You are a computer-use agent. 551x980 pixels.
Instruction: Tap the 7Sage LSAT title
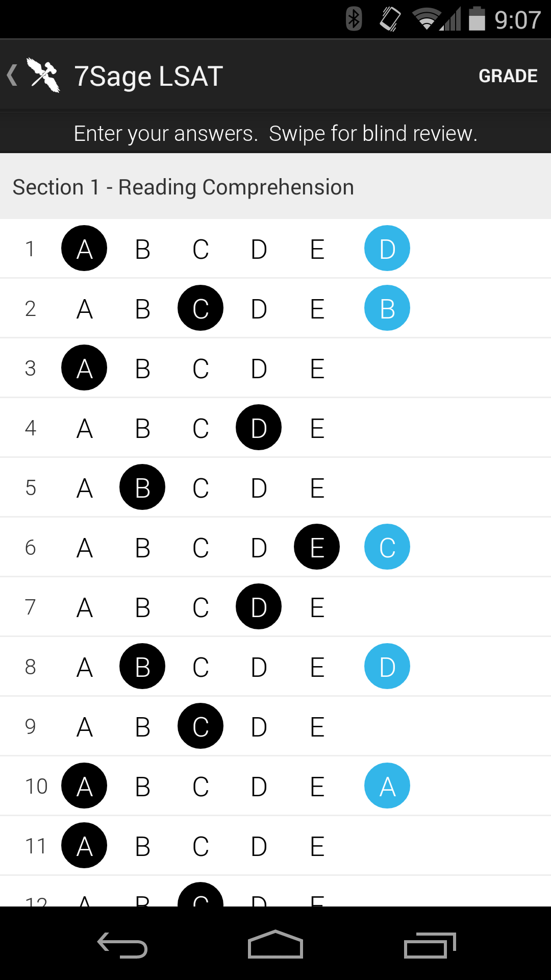(x=148, y=76)
